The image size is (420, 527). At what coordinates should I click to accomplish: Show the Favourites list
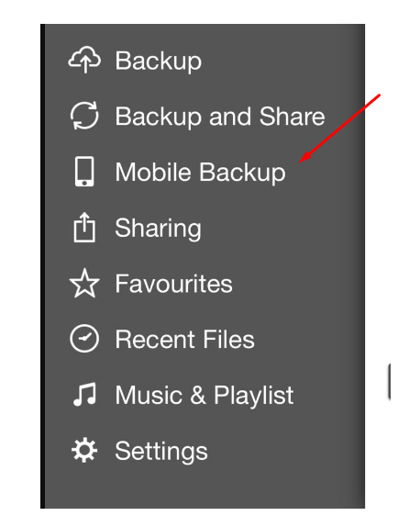[x=173, y=284]
